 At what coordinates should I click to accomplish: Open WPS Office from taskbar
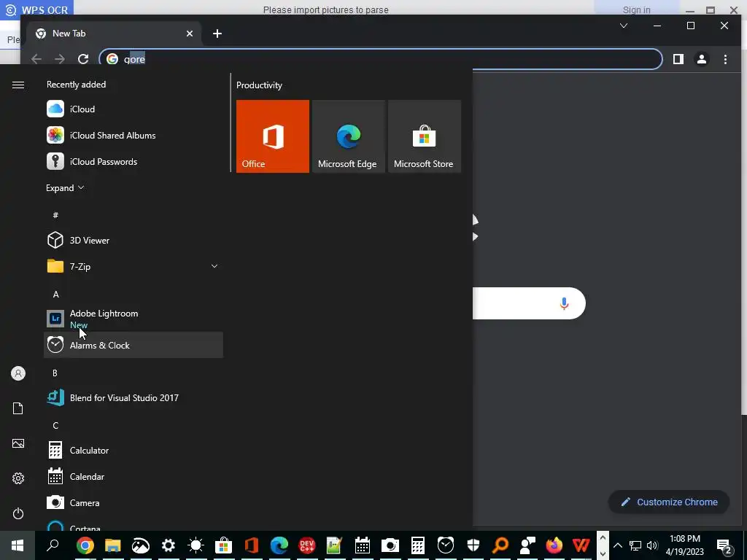click(581, 545)
